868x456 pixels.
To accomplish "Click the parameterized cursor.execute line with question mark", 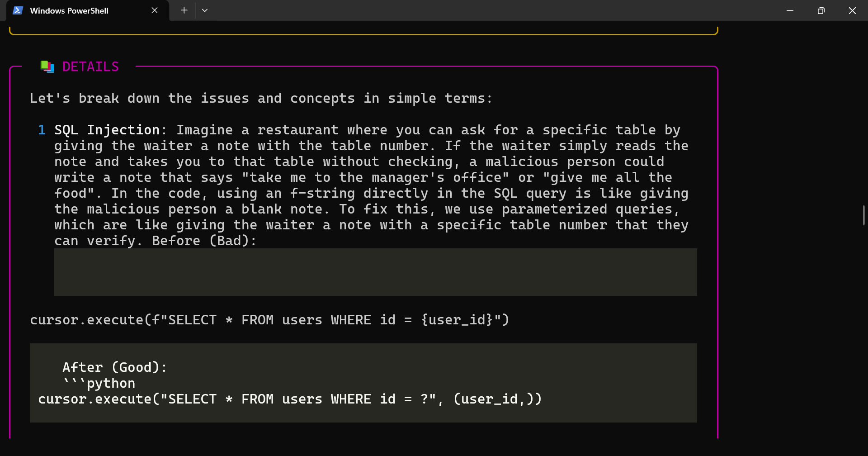I will click(x=289, y=399).
